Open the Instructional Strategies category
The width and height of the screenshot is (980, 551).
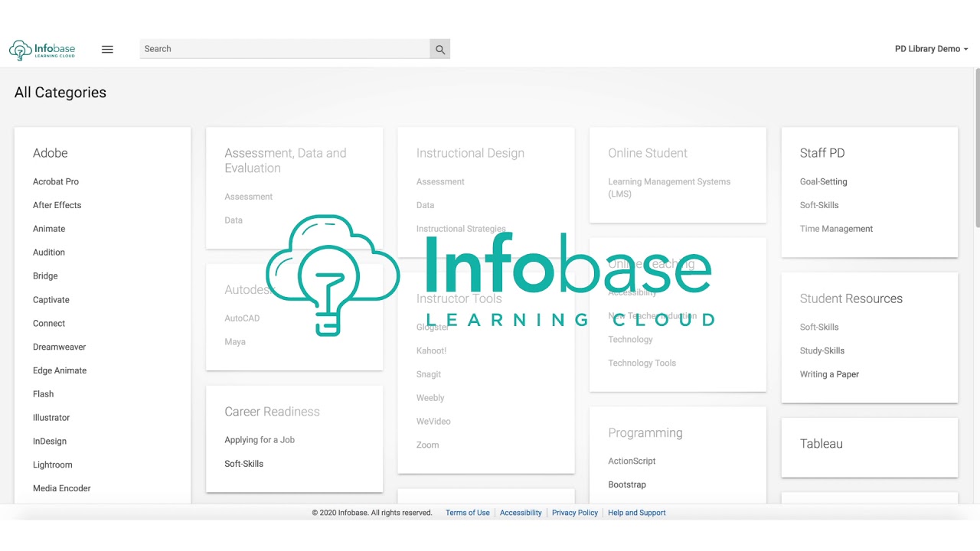pos(461,229)
